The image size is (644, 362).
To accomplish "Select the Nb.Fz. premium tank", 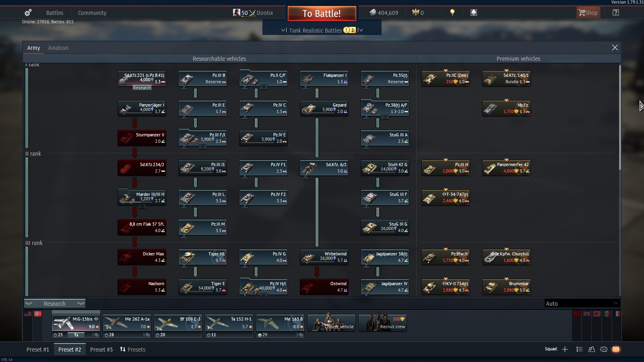I will [x=506, y=108].
